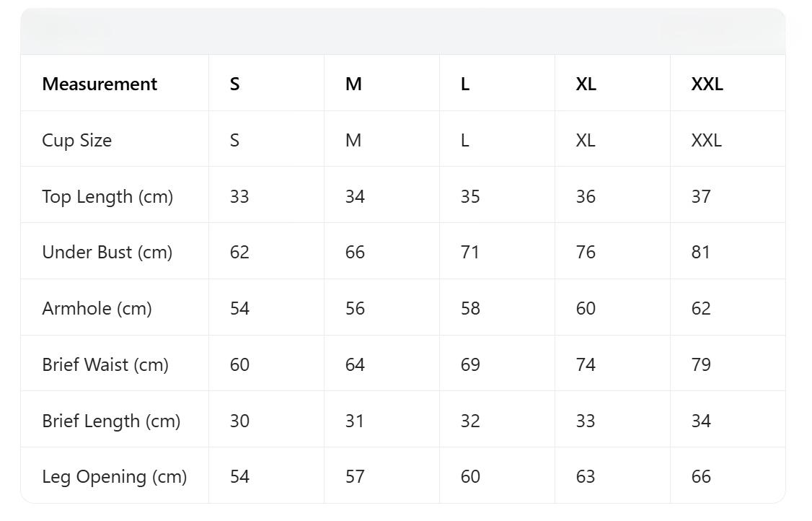This screenshot has height=521, width=812.
Task: Click the Under Bust (cm) row label
Action: pyautogui.click(x=107, y=252)
